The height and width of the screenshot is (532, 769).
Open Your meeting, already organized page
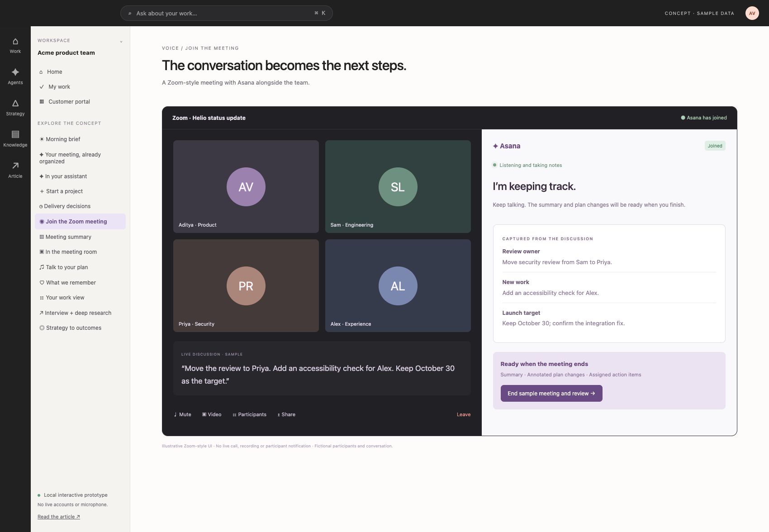(x=80, y=158)
